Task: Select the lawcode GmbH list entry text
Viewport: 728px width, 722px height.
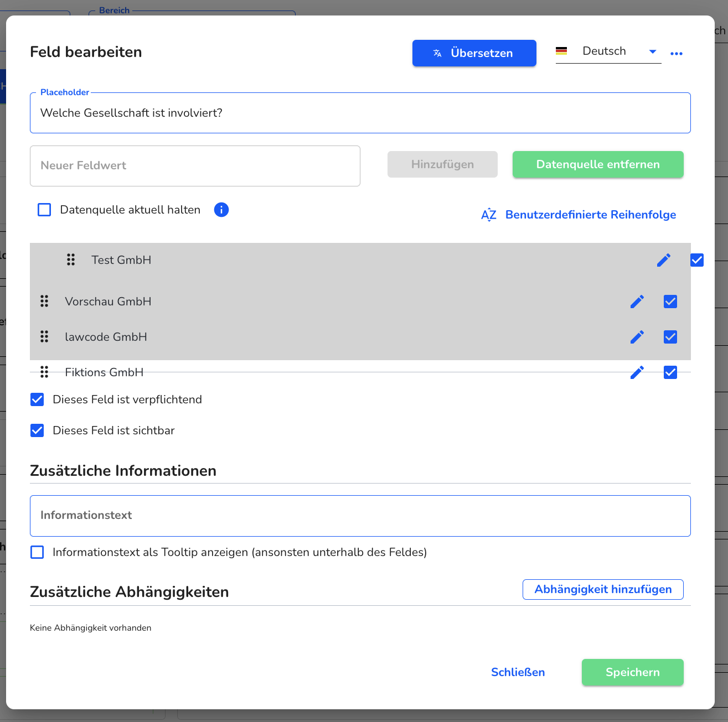Action: [x=106, y=337]
